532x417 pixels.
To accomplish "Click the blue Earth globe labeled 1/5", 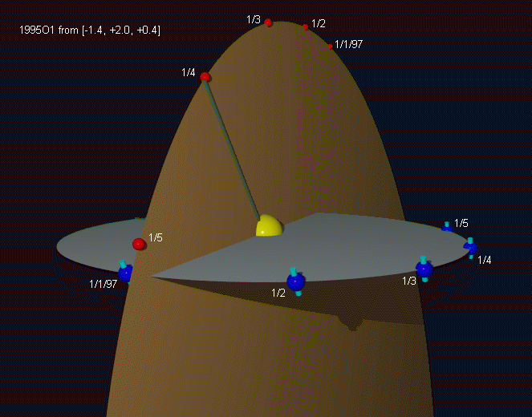I will tap(447, 227).
